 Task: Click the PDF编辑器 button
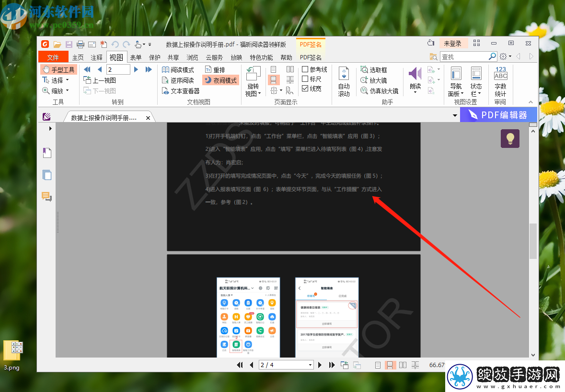[x=498, y=115]
